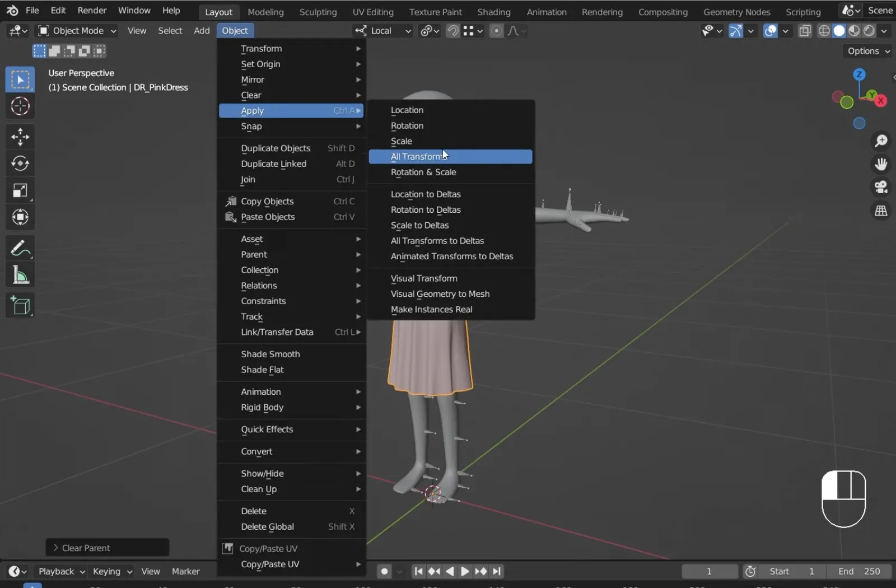Click the Zoom view gizmo icon

pyautogui.click(x=881, y=141)
